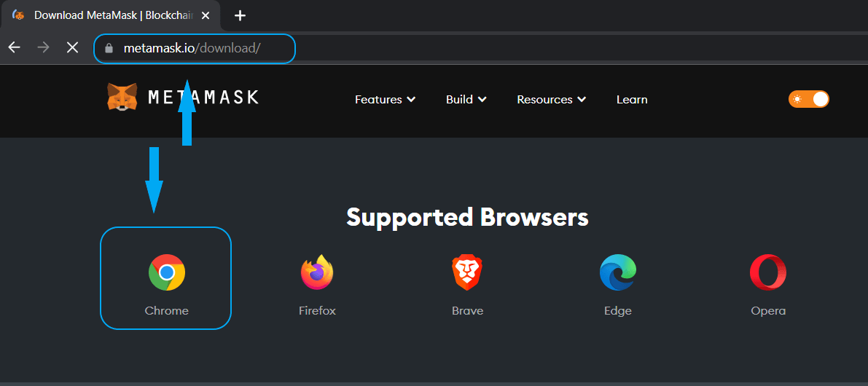Click the Opera text label
The width and height of the screenshot is (868, 386).
click(x=768, y=311)
